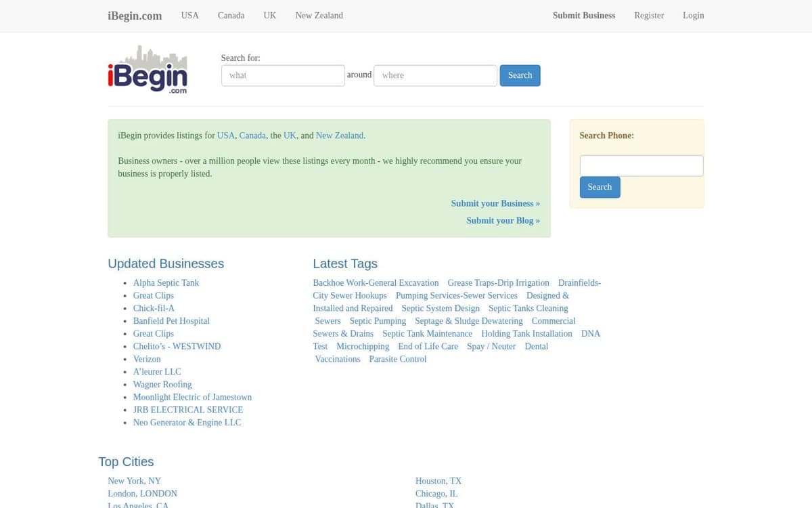812x508 pixels.
Task: Open the Verizon listing
Action: pyautogui.click(x=147, y=359)
